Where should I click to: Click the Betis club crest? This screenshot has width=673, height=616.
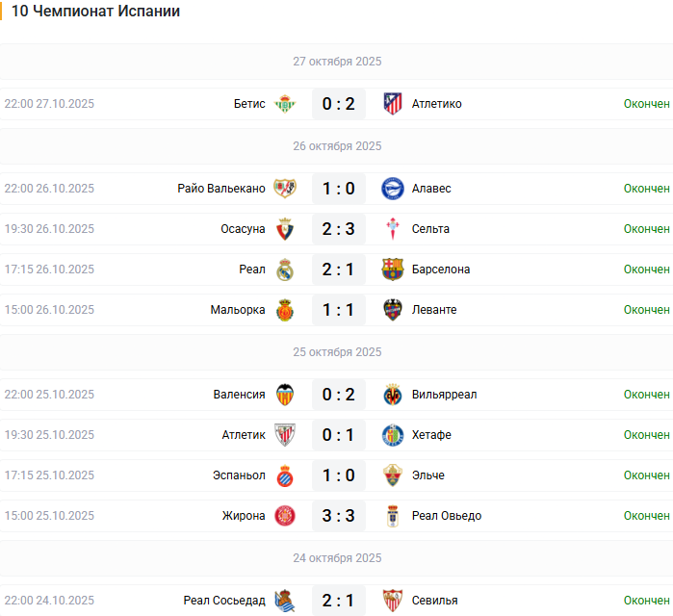coord(284,104)
